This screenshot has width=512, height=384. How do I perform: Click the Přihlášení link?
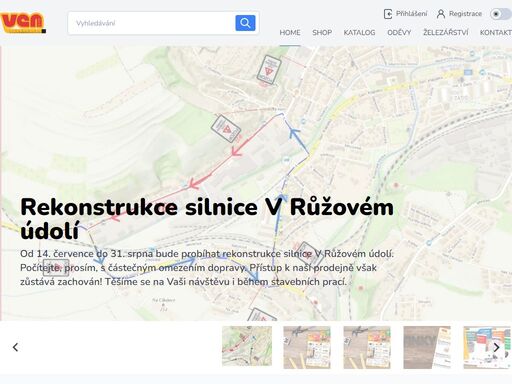click(x=411, y=14)
